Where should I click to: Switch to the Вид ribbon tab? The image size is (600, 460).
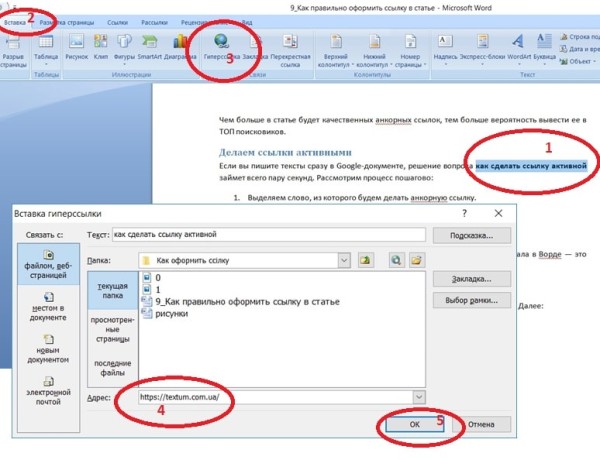(x=247, y=23)
